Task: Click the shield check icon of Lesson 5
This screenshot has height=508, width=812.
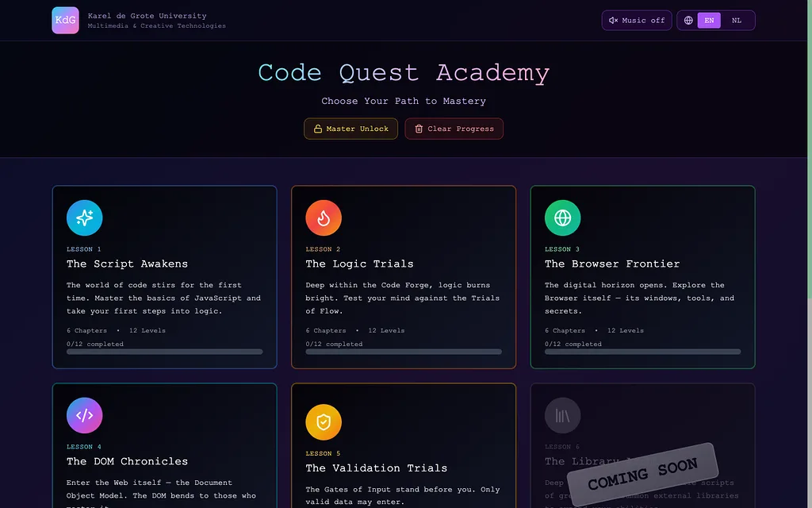Action: pos(324,422)
